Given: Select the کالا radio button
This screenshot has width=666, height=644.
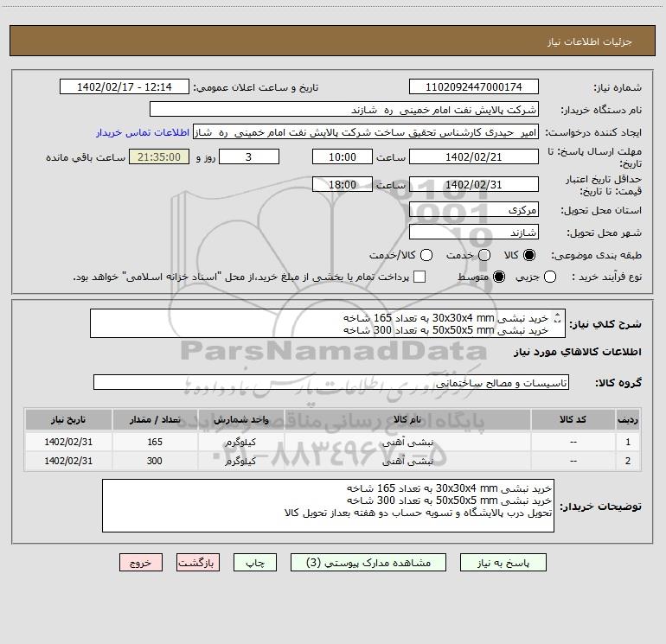Looking at the screenshot, I should [529, 255].
